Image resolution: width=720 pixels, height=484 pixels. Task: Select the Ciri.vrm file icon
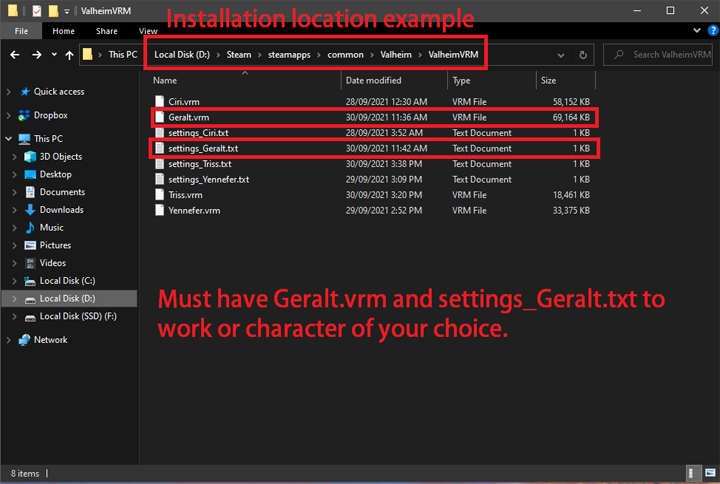(x=159, y=101)
